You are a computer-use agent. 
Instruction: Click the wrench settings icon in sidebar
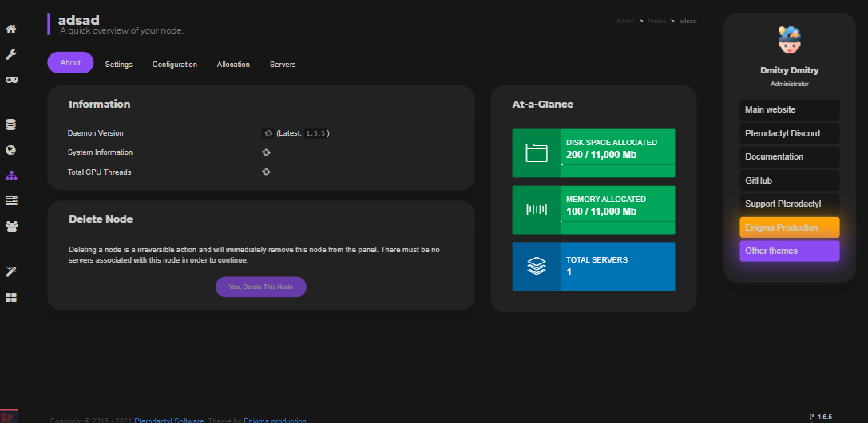coord(11,54)
